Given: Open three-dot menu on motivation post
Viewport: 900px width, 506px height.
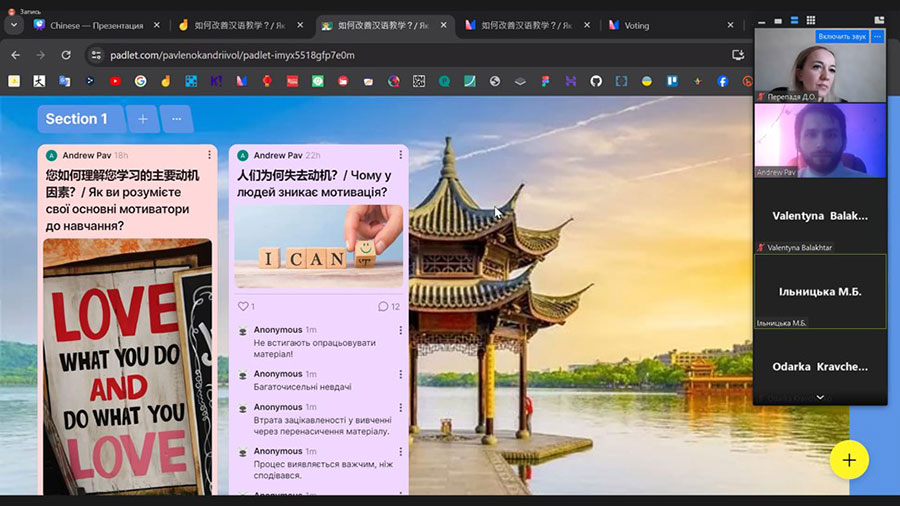Looking at the screenshot, I should [400, 155].
